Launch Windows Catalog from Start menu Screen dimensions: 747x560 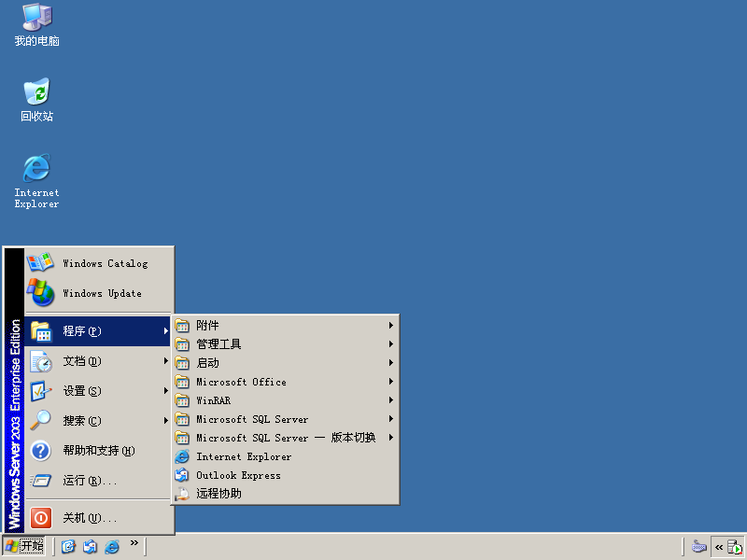click(x=99, y=263)
